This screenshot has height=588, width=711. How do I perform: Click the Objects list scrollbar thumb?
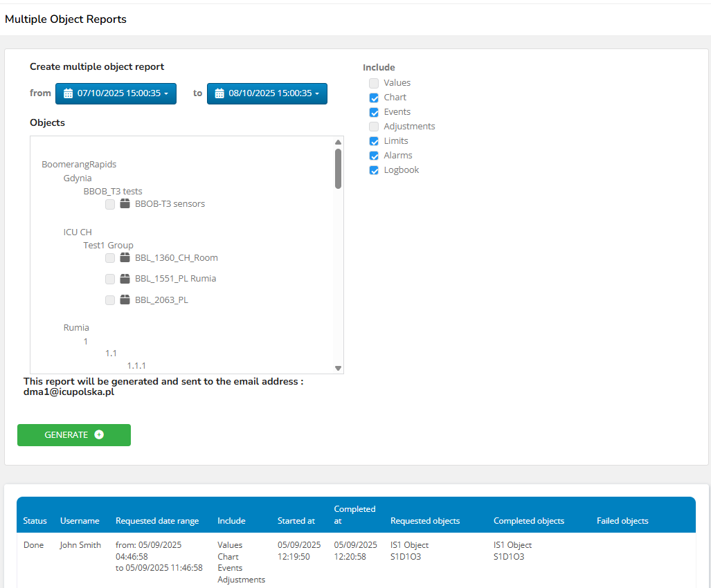(x=338, y=168)
